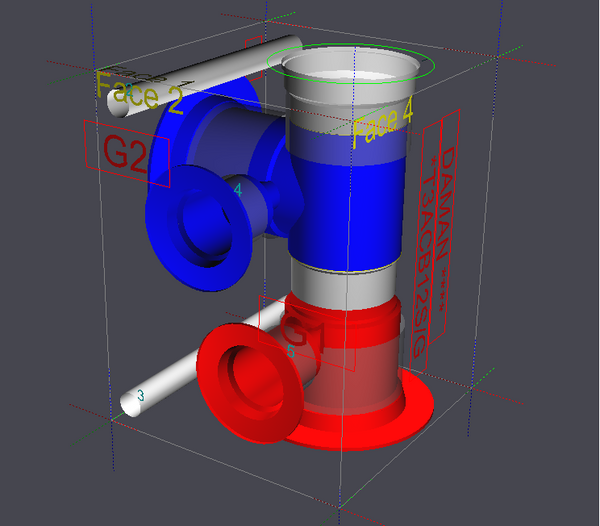
Task: Select the cyan number 5 marker
Action: 291,351
